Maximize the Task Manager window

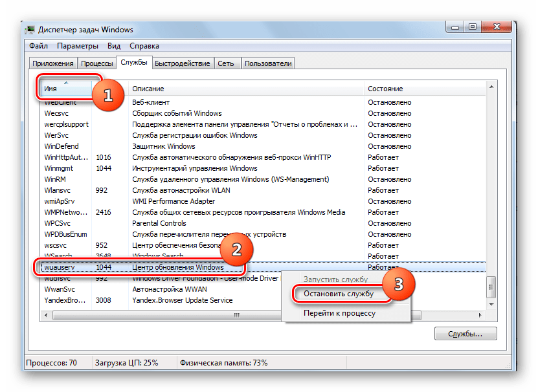pyautogui.click(x=473, y=27)
